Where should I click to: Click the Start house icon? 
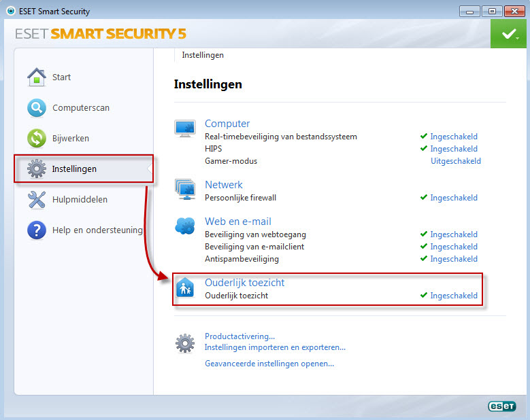pyautogui.click(x=37, y=77)
